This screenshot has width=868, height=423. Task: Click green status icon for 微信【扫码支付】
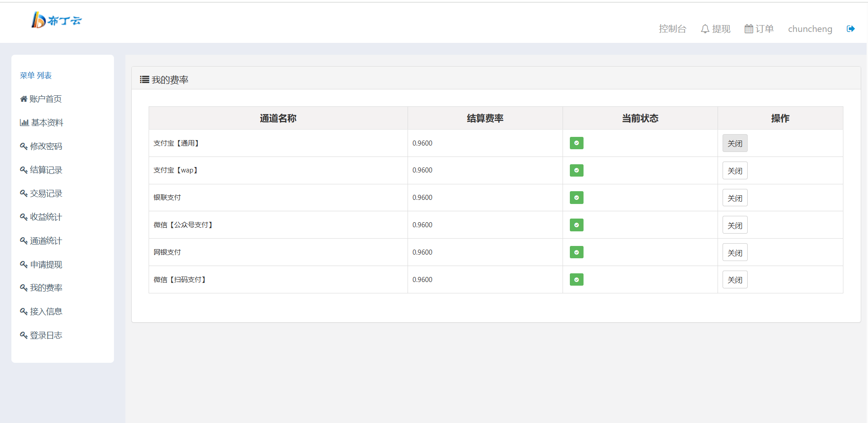point(576,280)
